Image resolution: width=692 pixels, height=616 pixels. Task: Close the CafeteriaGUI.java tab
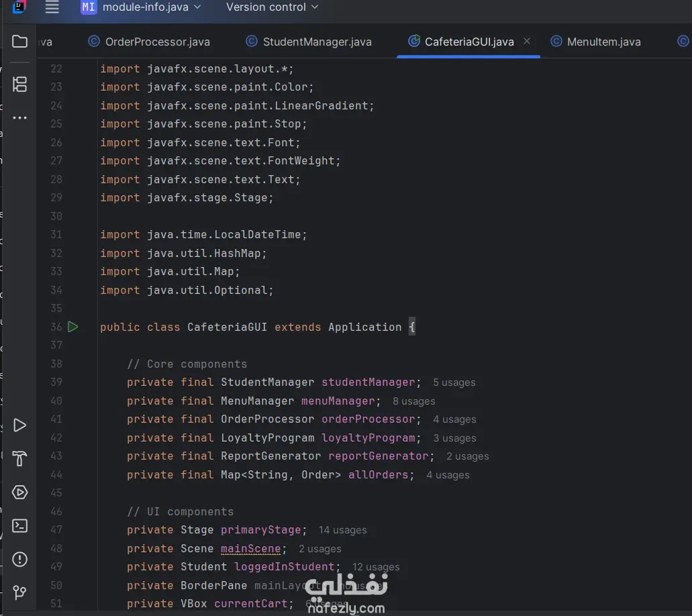click(527, 41)
